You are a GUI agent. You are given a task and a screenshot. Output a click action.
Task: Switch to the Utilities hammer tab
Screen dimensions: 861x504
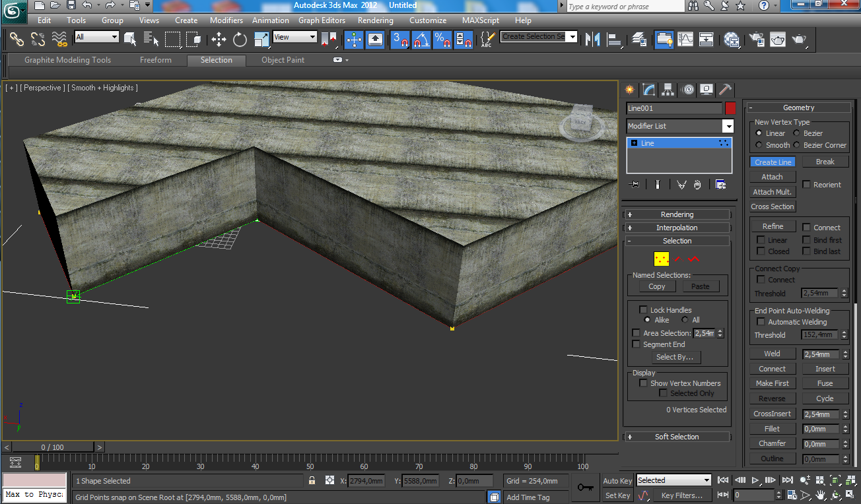pos(726,90)
